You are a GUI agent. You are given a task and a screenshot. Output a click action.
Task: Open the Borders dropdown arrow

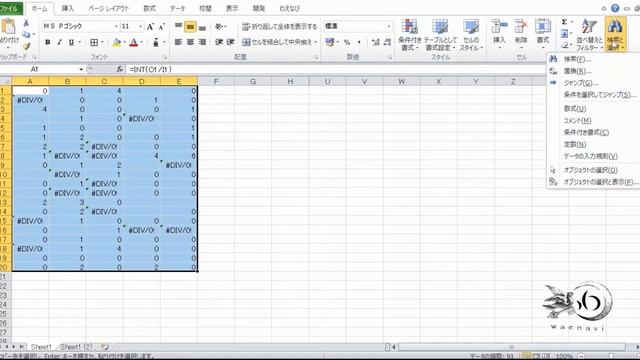[x=102, y=42]
